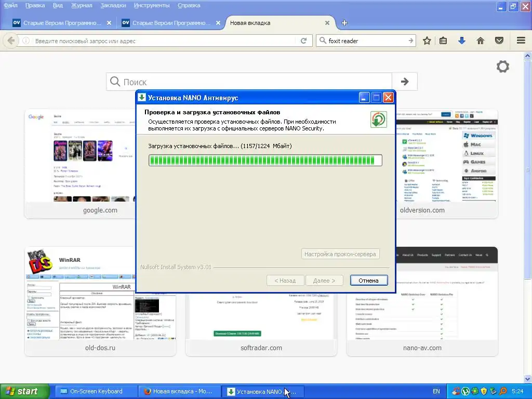The image size is (532, 399).
Task: Open the Справка menu
Action: (189, 5)
